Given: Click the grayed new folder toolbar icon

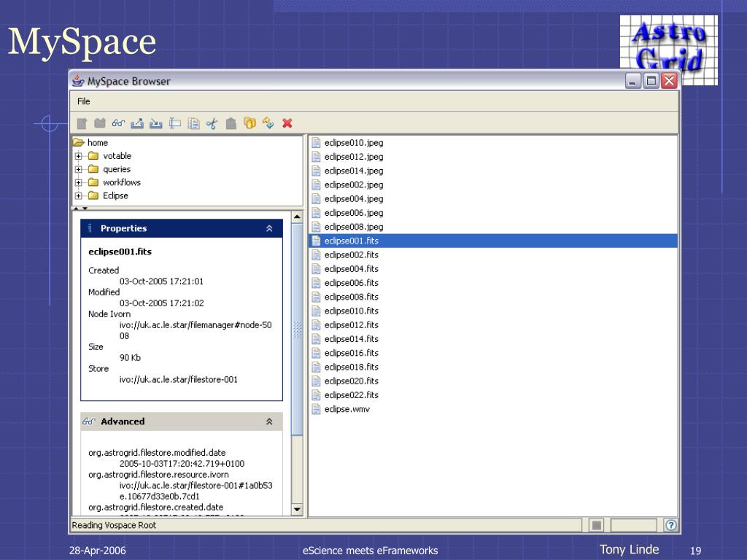Looking at the screenshot, I should point(100,123).
